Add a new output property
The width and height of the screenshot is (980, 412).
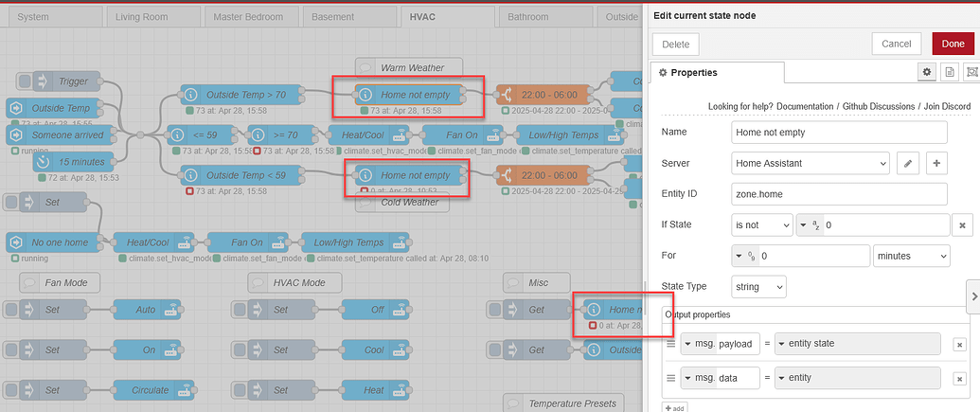pos(676,408)
